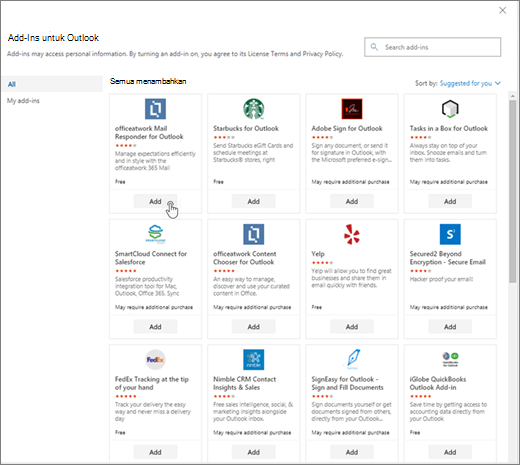
Task: Open SignEasy for Outlook title
Action: [x=347, y=383]
